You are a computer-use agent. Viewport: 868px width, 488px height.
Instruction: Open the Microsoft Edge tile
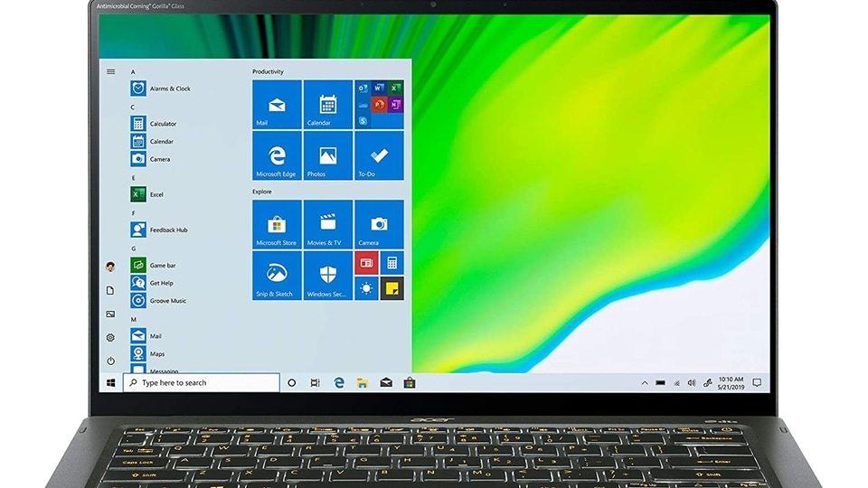click(x=277, y=155)
